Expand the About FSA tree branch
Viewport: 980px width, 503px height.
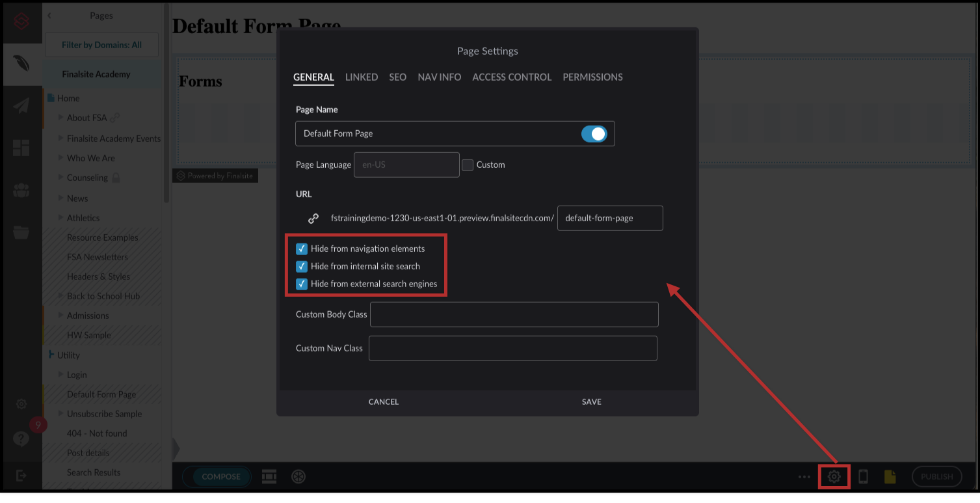60,118
